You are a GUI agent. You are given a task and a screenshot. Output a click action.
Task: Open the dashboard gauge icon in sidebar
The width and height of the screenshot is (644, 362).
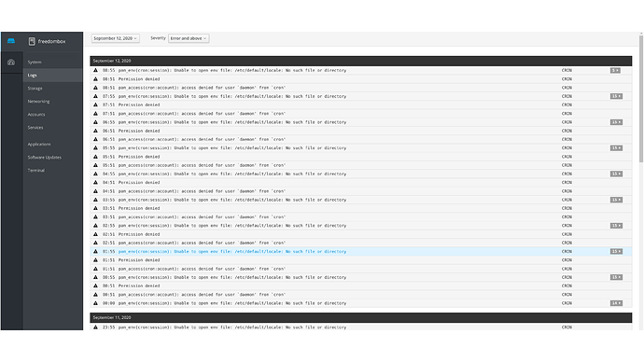11,63
